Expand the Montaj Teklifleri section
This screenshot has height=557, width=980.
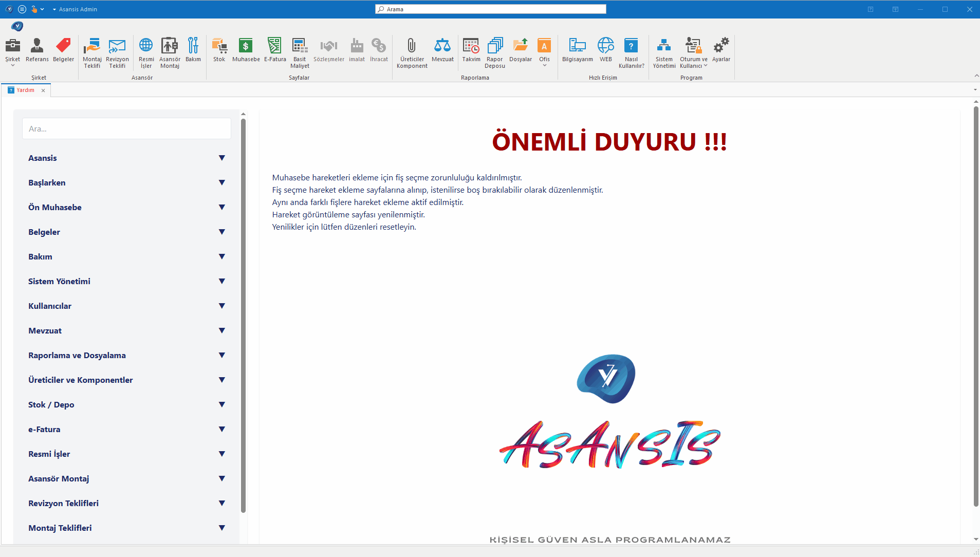[x=127, y=528]
